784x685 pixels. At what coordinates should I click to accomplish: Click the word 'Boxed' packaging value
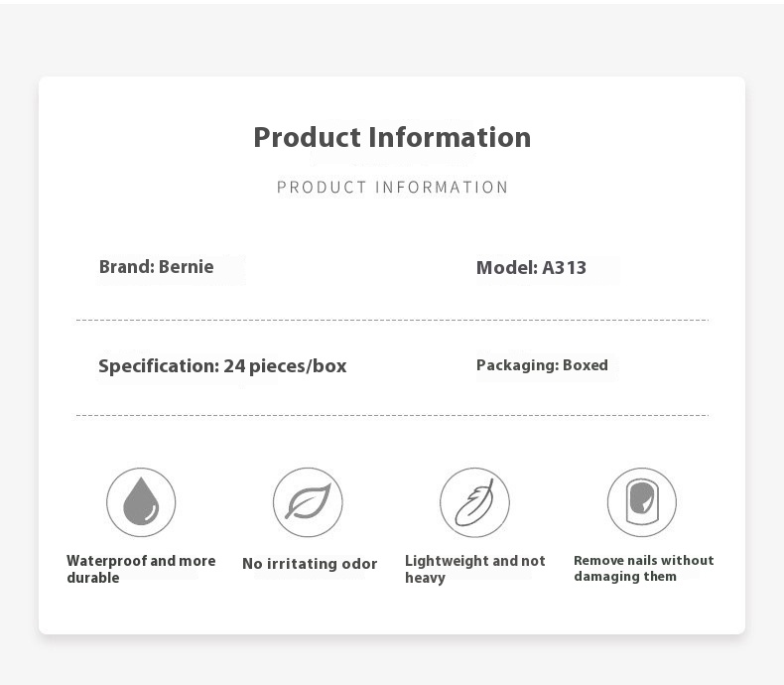(x=586, y=365)
